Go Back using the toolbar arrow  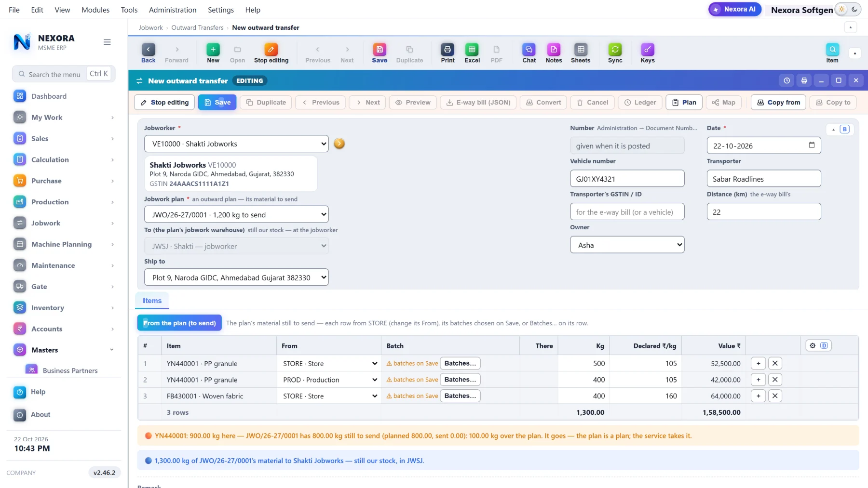click(149, 53)
